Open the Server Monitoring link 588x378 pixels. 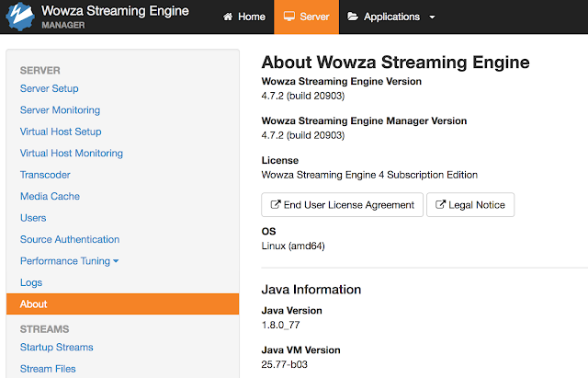pos(60,110)
